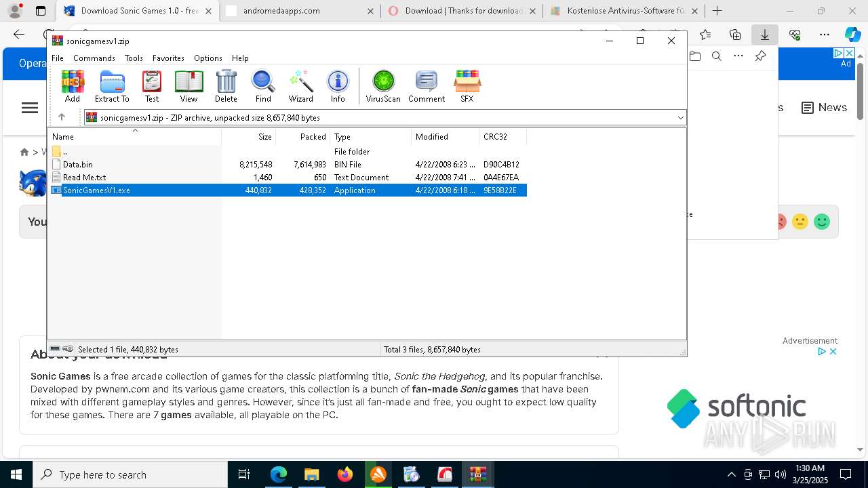The height and width of the screenshot is (488, 868).
Task: Open File Explorer from the taskbar
Action: coord(311,474)
